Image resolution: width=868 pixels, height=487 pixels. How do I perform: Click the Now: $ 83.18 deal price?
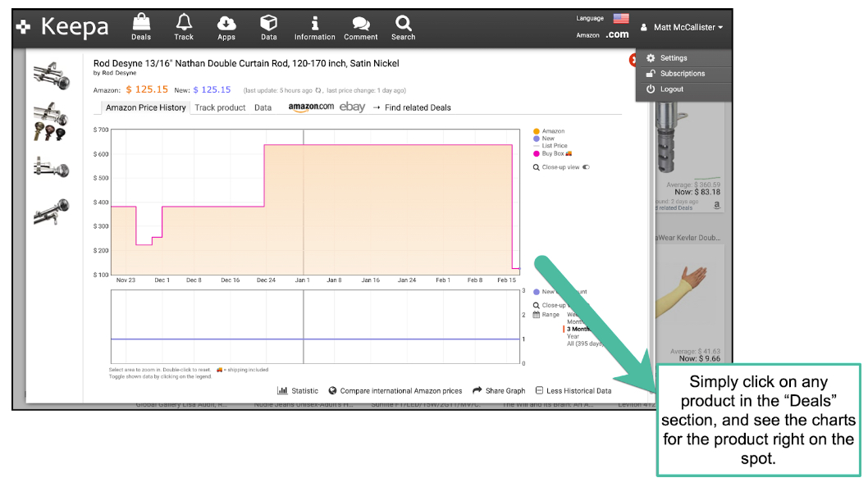[697, 192]
